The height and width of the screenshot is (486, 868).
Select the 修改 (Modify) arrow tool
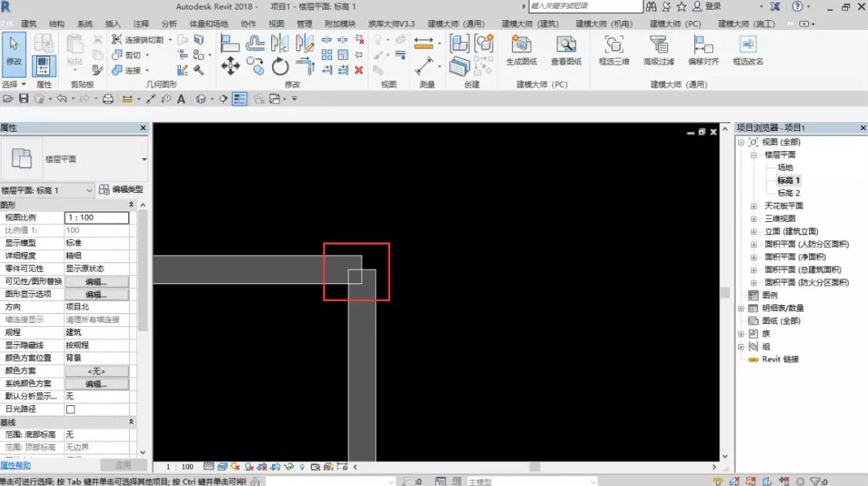tap(14, 54)
